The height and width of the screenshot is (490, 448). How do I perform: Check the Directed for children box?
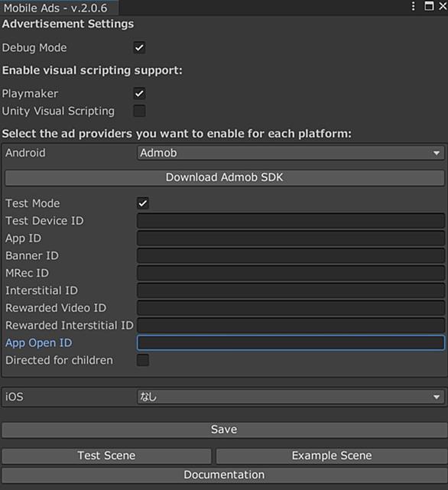[143, 360]
